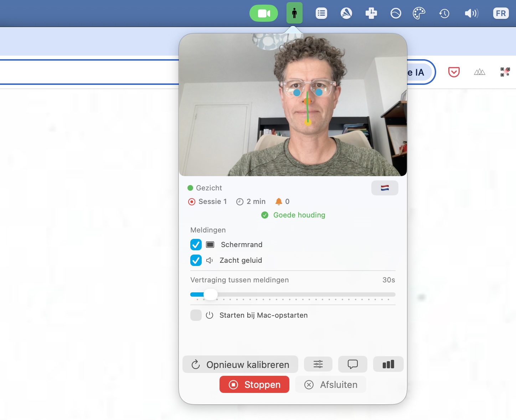Click the circular half-shaded menu bar icon
The image size is (516, 420).
point(396,14)
